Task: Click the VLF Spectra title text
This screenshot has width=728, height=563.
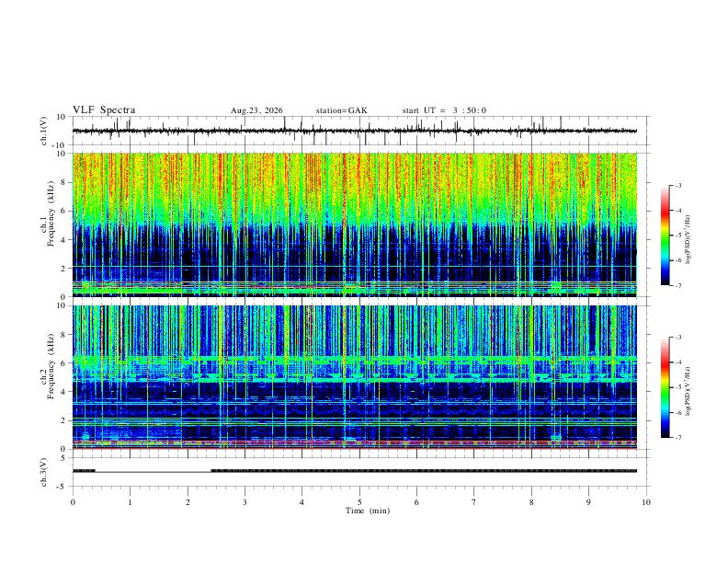Action: 104,110
